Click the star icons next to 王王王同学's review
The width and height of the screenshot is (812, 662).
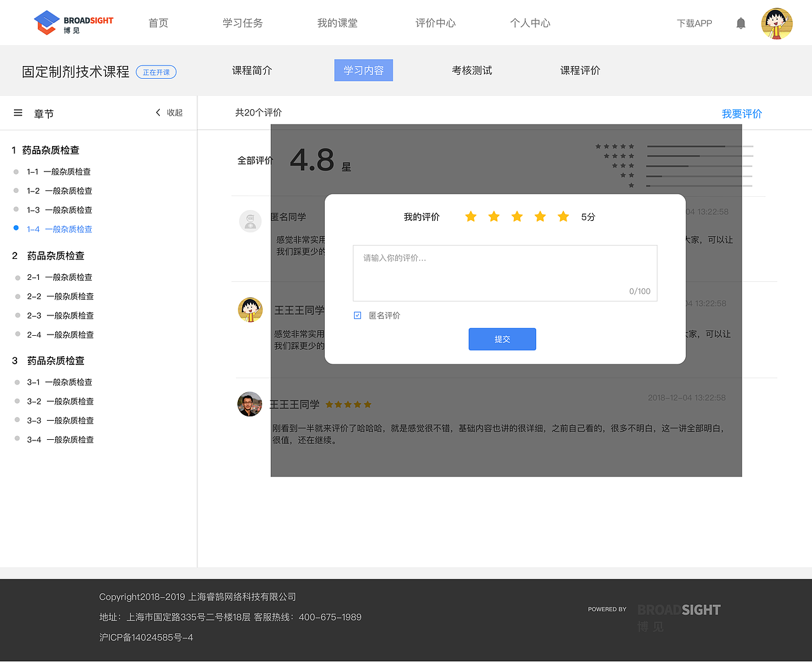click(x=348, y=404)
